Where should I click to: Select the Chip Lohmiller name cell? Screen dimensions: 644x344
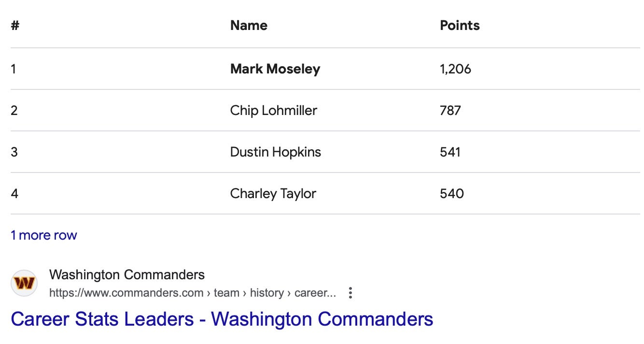[274, 111]
